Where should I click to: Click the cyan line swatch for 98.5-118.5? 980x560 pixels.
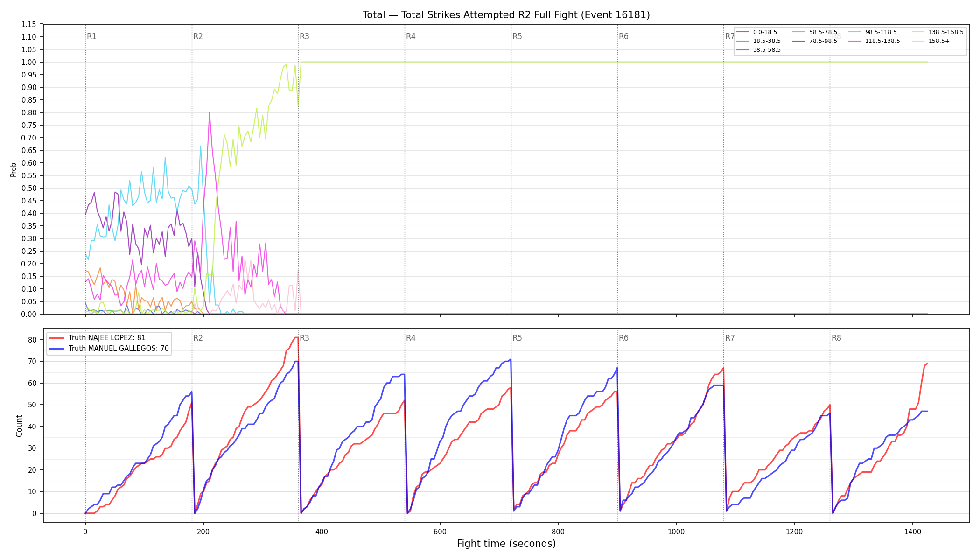(854, 32)
